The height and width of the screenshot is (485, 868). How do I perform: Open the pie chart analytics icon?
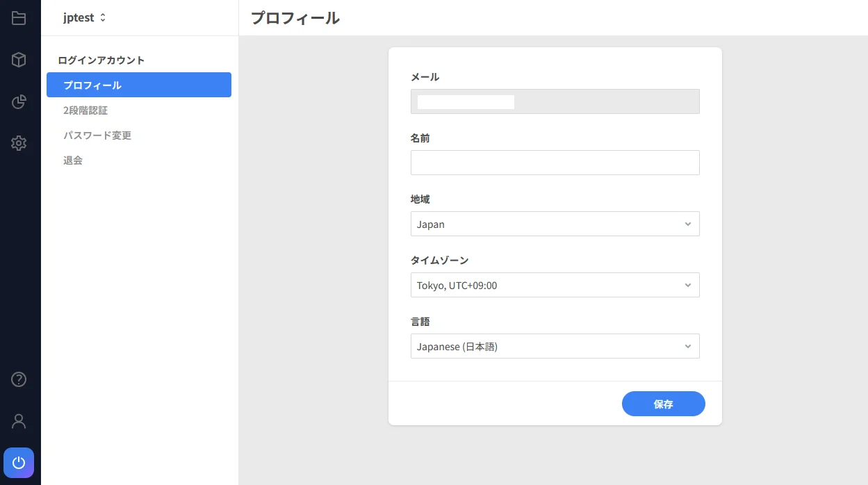coord(19,101)
